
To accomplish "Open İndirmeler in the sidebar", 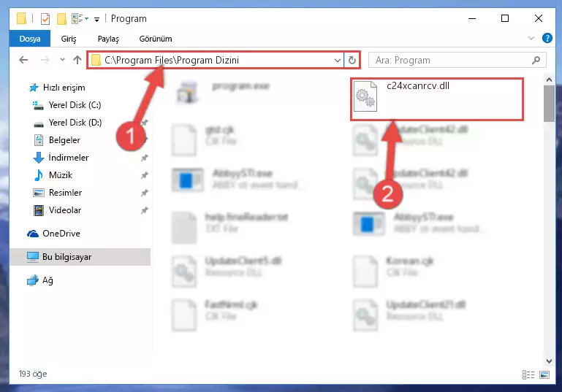I will [69, 158].
